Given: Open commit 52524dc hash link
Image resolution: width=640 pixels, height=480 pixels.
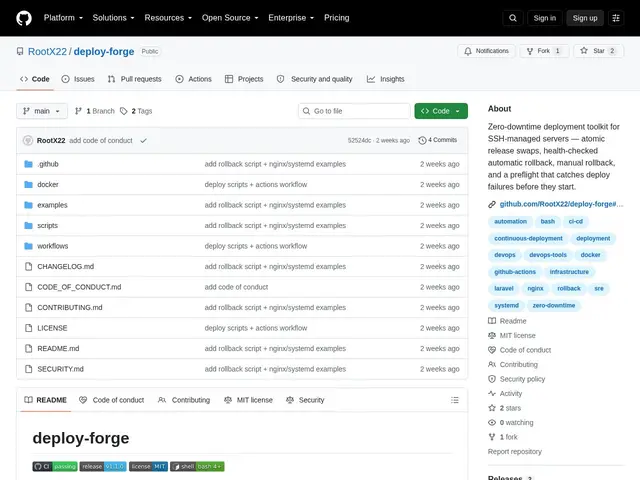Looking at the screenshot, I should [x=359, y=140].
